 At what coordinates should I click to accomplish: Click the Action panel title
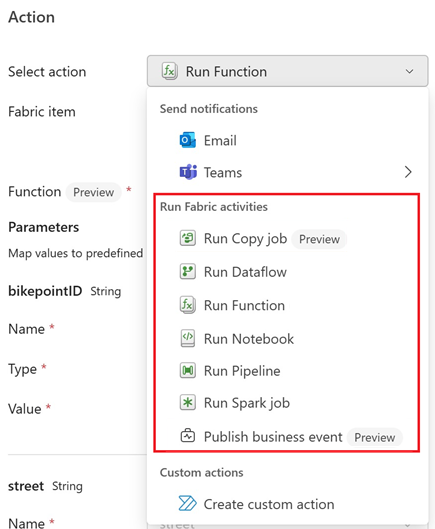pyautogui.click(x=31, y=17)
